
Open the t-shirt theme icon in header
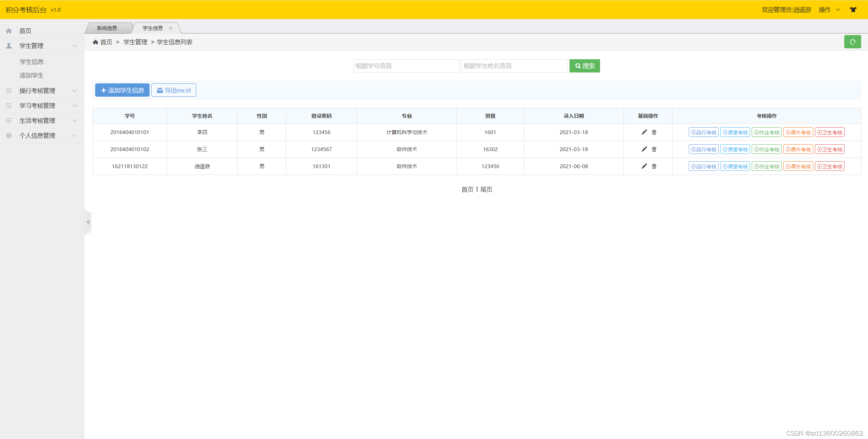point(853,10)
